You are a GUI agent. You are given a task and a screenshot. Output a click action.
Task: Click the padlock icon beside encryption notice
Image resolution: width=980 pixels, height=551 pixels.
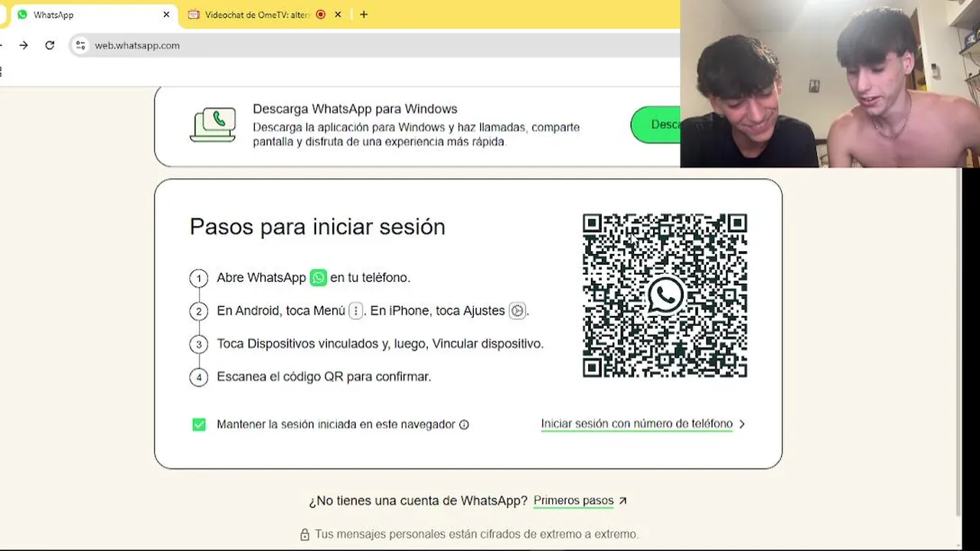point(305,534)
